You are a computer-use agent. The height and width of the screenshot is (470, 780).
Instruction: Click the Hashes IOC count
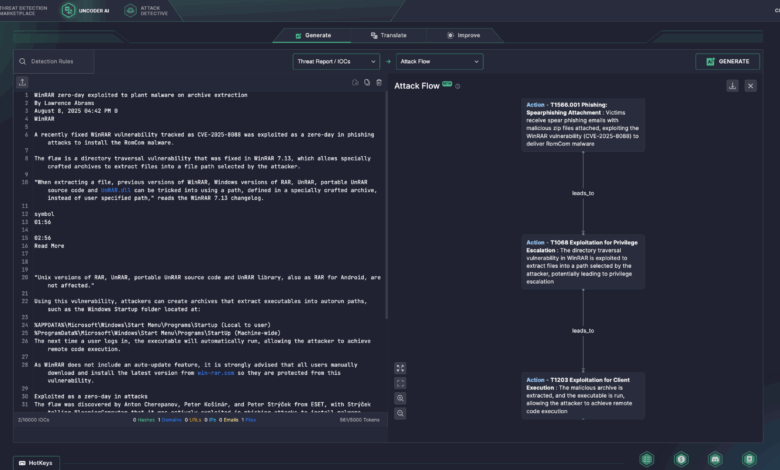pos(144,420)
